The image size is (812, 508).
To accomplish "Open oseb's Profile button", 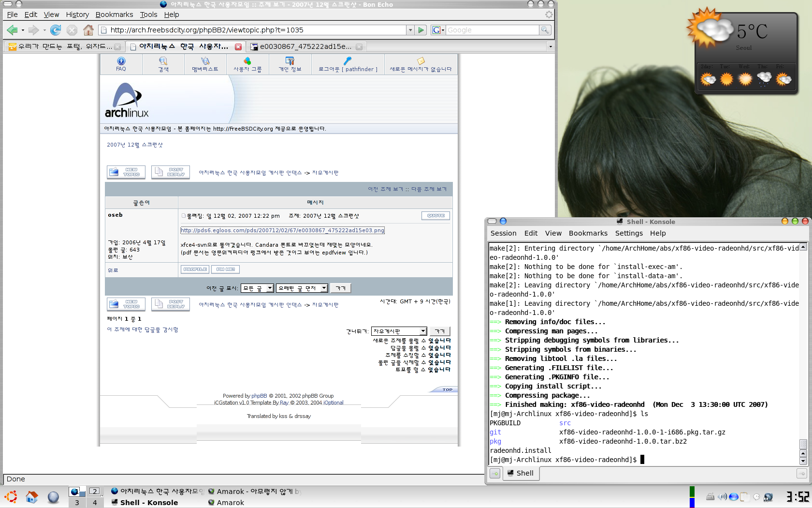I will 195,269.
